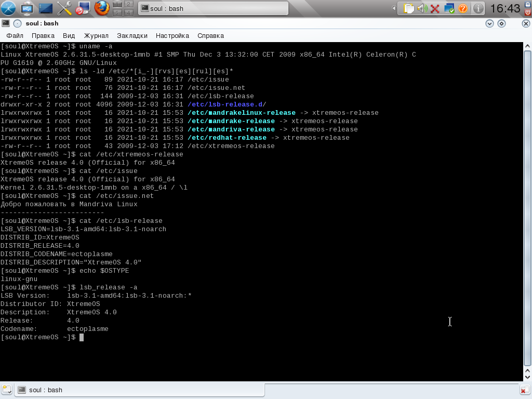The image size is (532, 399).
Task: Toggle the on-all-desktops title bar button
Action: coord(17,23)
